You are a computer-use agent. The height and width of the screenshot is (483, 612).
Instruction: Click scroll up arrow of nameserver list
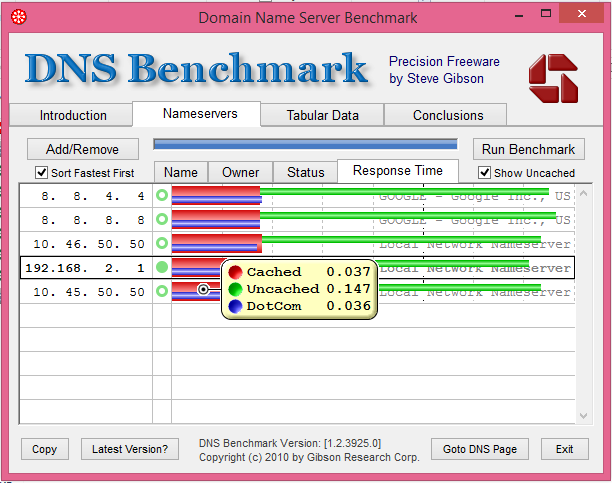pyautogui.click(x=584, y=193)
